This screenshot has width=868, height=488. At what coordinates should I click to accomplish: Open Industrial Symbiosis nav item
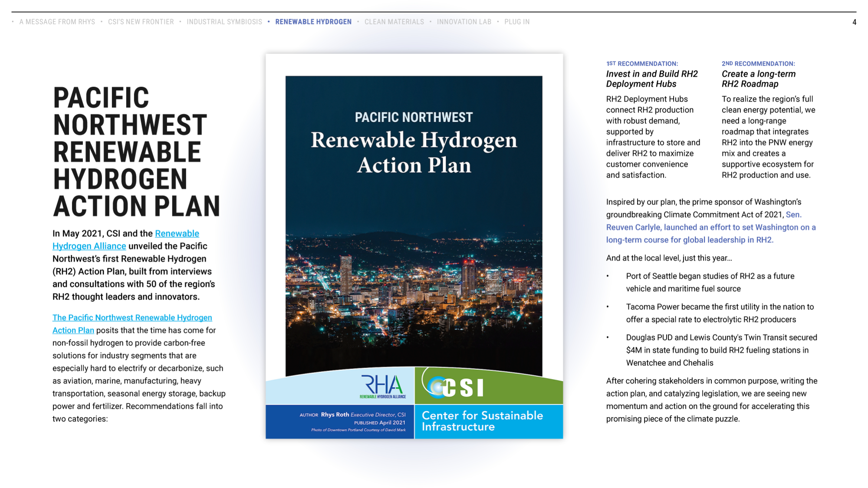tap(224, 22)
